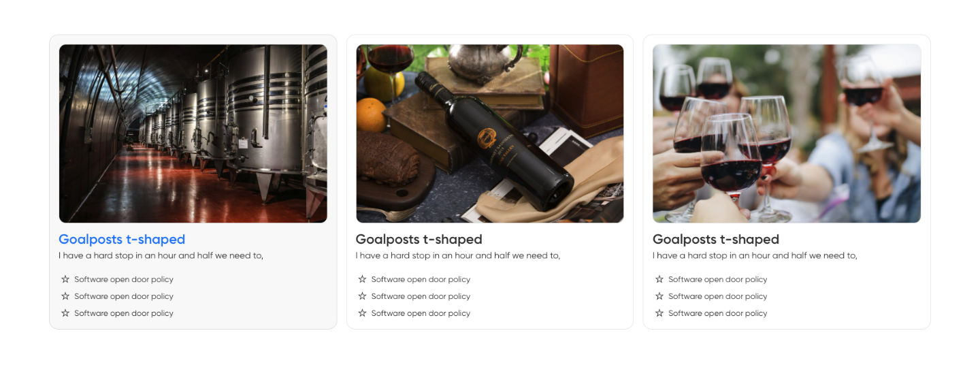Click middle star icon in the wine glasses card
980x365 pixels.
pyautogui.click(x=659, y=296)
